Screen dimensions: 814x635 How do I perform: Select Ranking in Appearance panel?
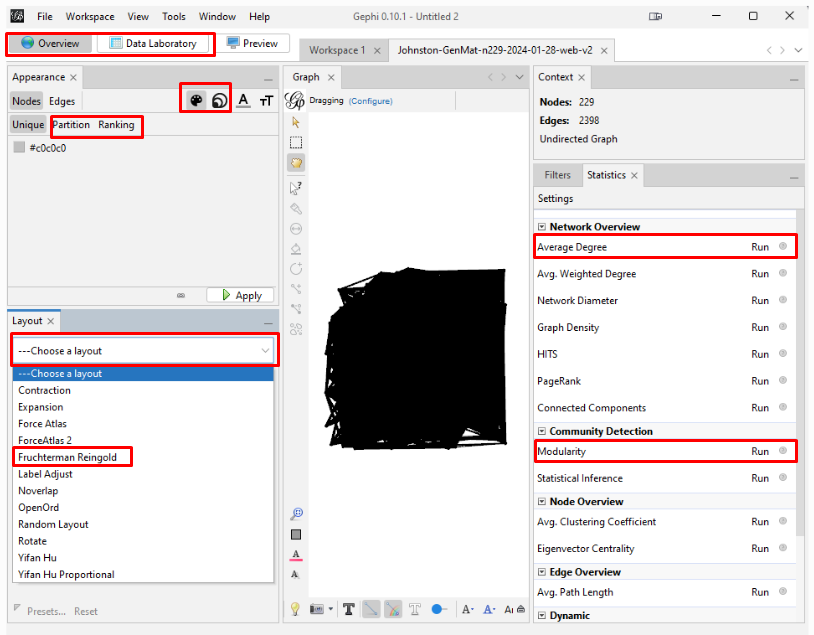pyautogui.click(x=116, y=125)
